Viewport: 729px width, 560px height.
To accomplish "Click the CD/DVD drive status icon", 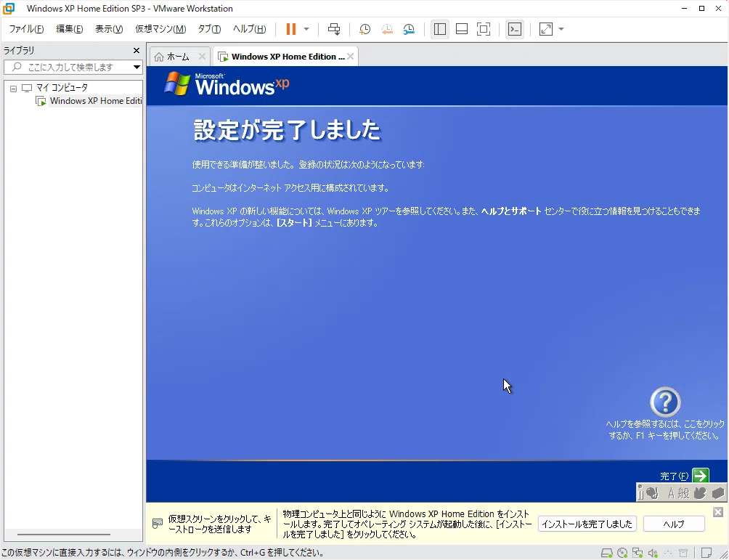I will click(x=622, y=553).
